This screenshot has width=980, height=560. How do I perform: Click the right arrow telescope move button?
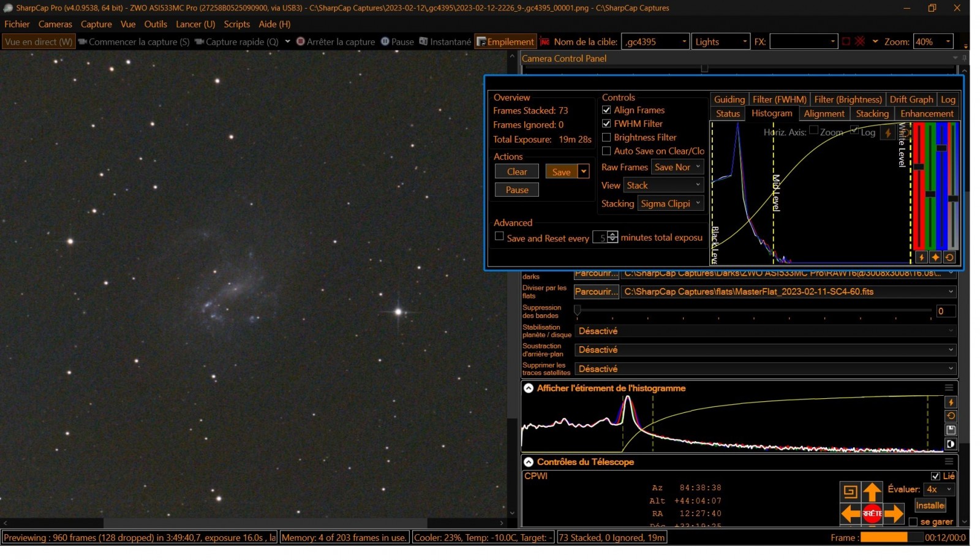coord(894,513)
